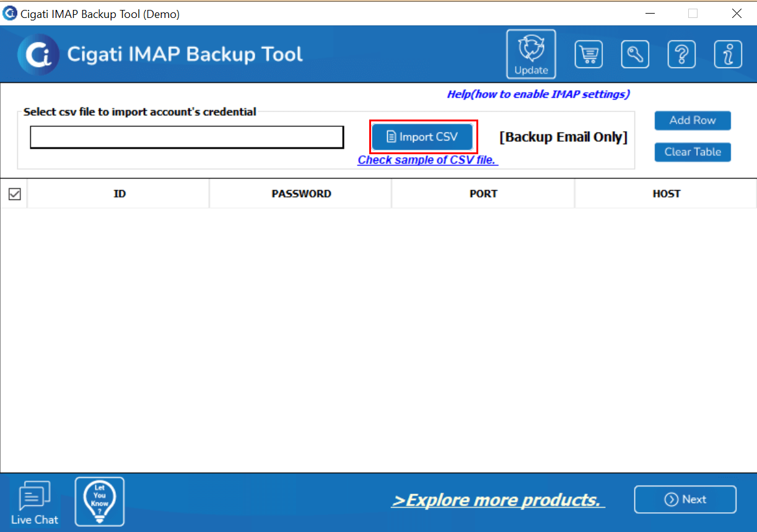The width and height of the screenshot is (757, 532).
Task: Click the PASSWORD column header
Action: (301, 194)
